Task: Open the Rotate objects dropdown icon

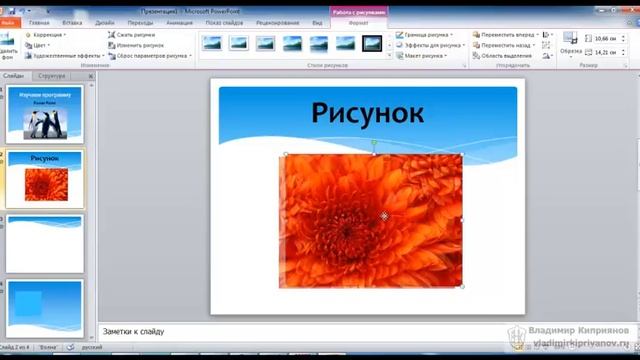Action: pyautogui.click(x=547, y=56)
